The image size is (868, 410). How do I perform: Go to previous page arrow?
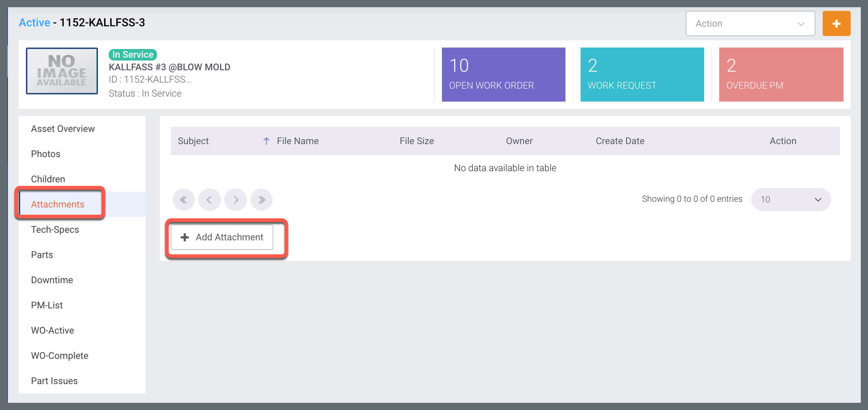point(209,200)
